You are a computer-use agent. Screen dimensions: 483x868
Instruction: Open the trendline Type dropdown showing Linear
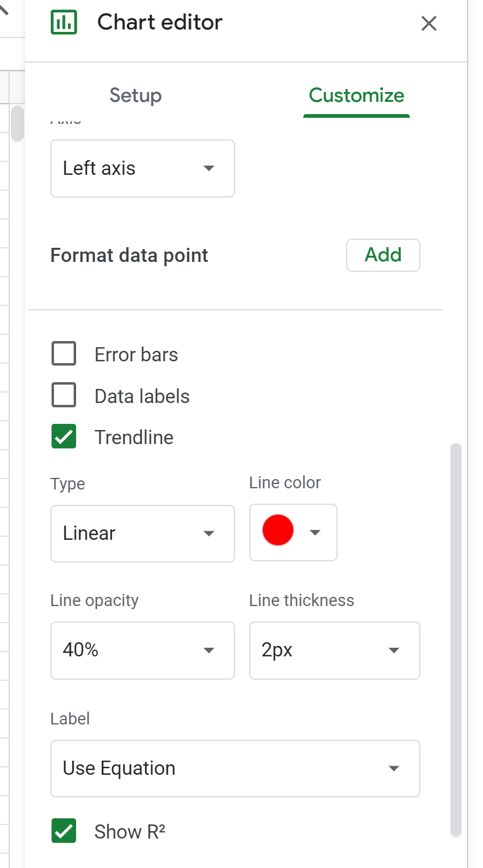[142, 534]
